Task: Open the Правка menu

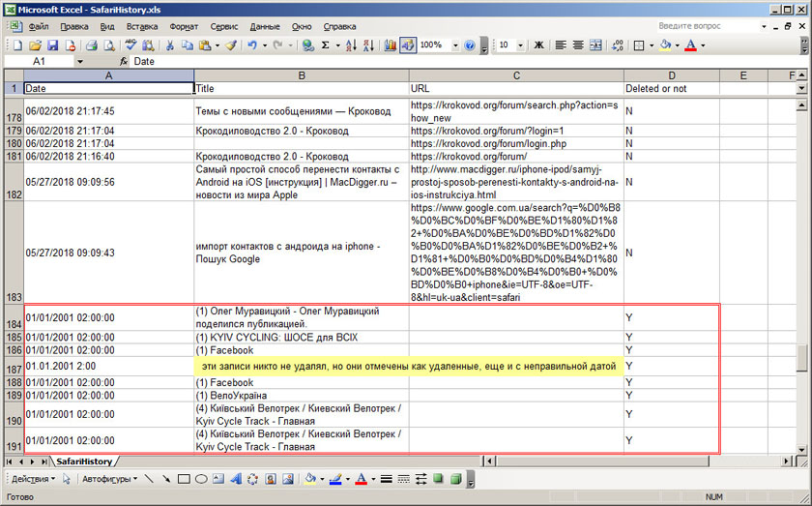Action: 74,26
